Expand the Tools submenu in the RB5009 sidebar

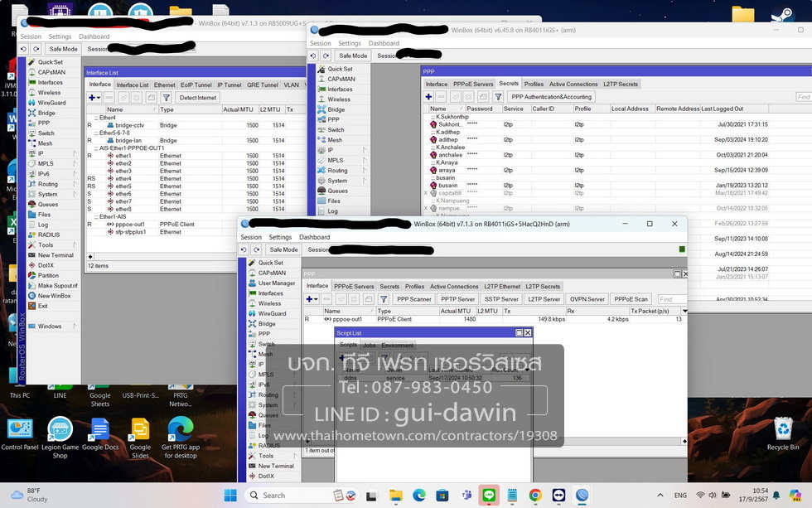tap(75, 245)
